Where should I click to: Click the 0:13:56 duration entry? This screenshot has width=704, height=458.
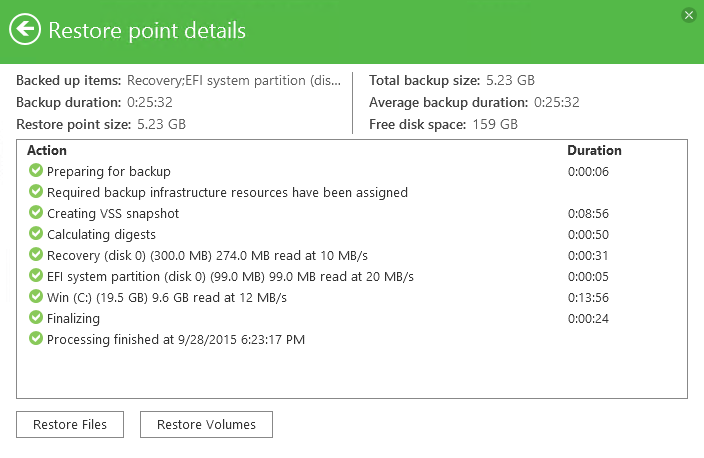588,298
